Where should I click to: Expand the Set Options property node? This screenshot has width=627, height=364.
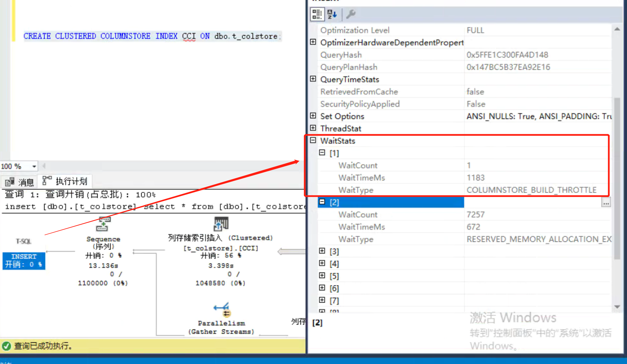(x=313, y=116)
